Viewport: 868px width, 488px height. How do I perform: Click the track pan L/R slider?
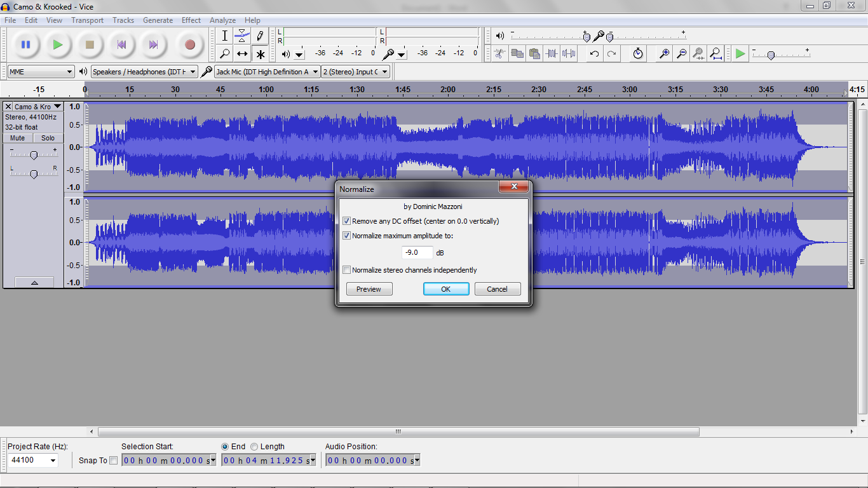[34, 173]
